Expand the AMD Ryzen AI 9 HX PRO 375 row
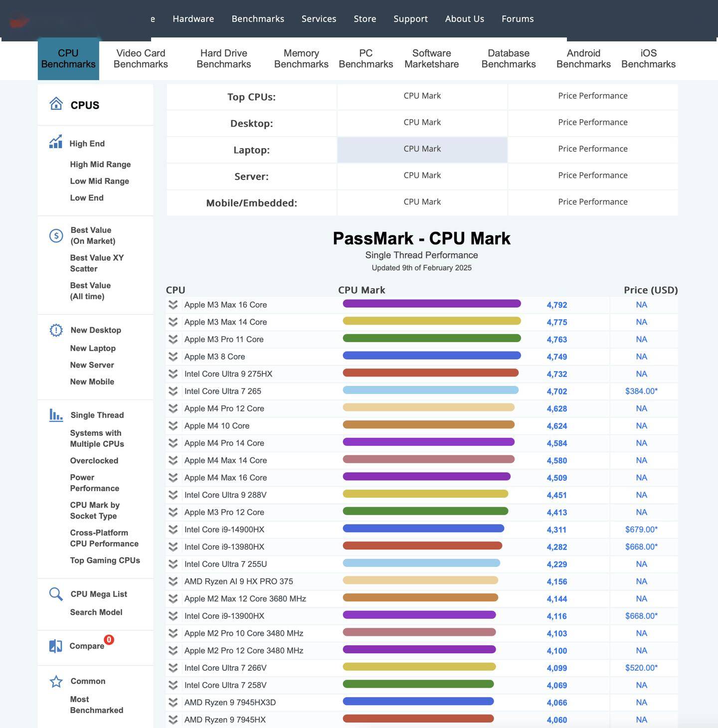 point(173,581)
